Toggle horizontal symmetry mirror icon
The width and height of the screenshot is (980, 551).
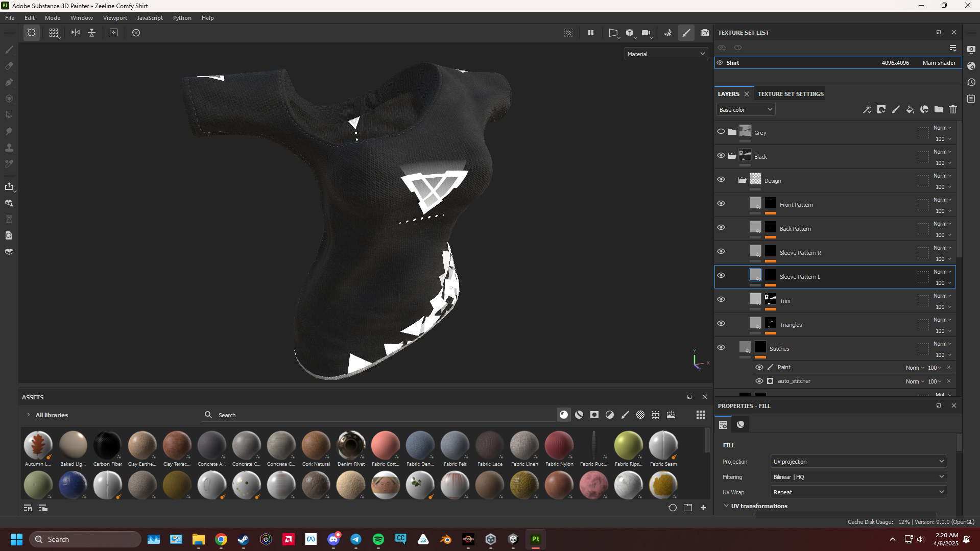pos(76,33)
